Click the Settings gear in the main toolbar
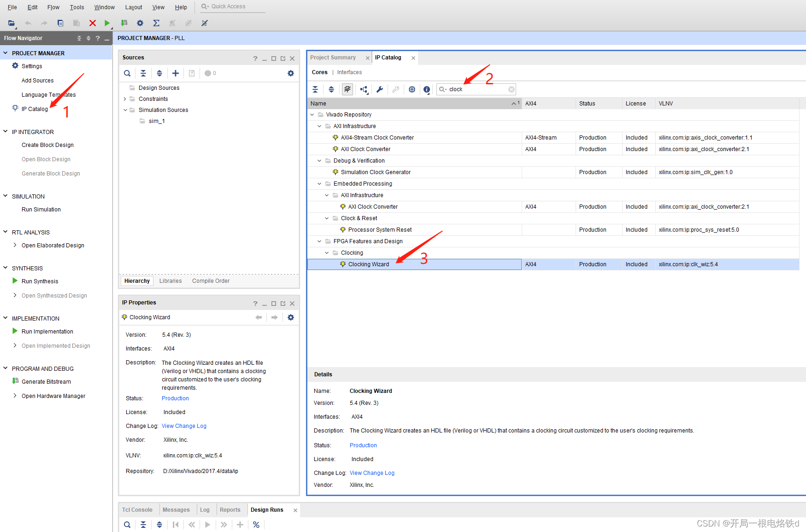This screenshot has width=806, height=532. click(x=140, y=23)
